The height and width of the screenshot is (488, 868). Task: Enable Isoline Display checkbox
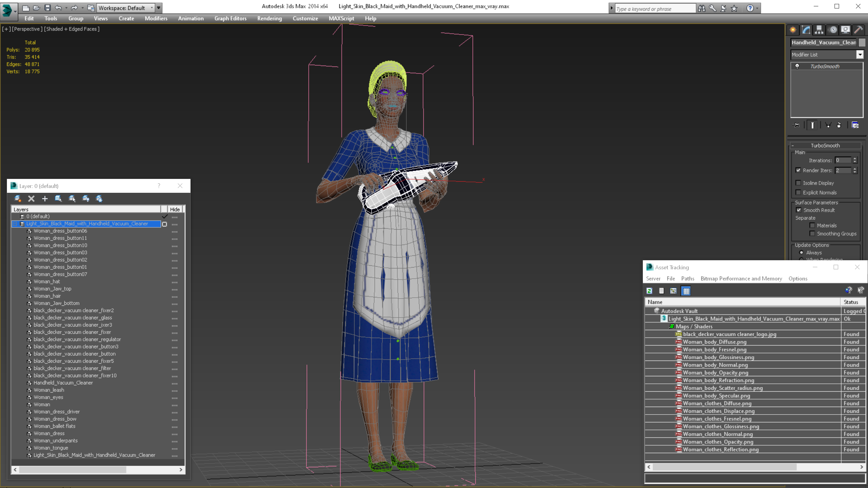[x=798, y=183]
